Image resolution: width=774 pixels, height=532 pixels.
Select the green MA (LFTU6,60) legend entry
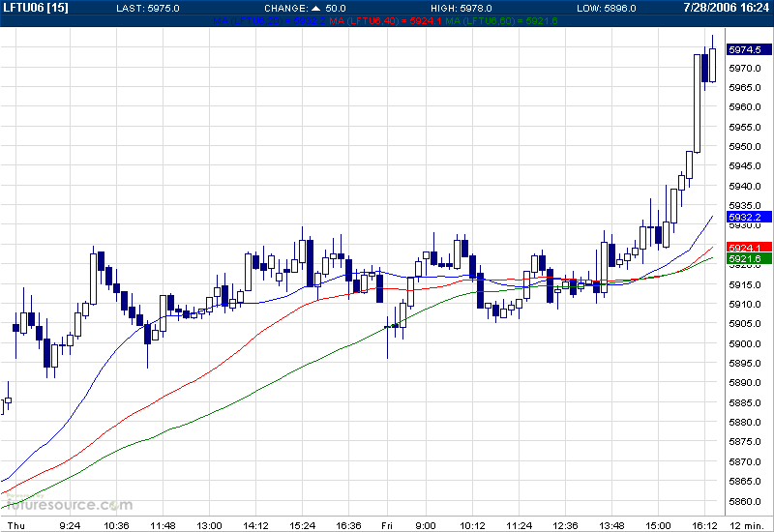point(501,20)
